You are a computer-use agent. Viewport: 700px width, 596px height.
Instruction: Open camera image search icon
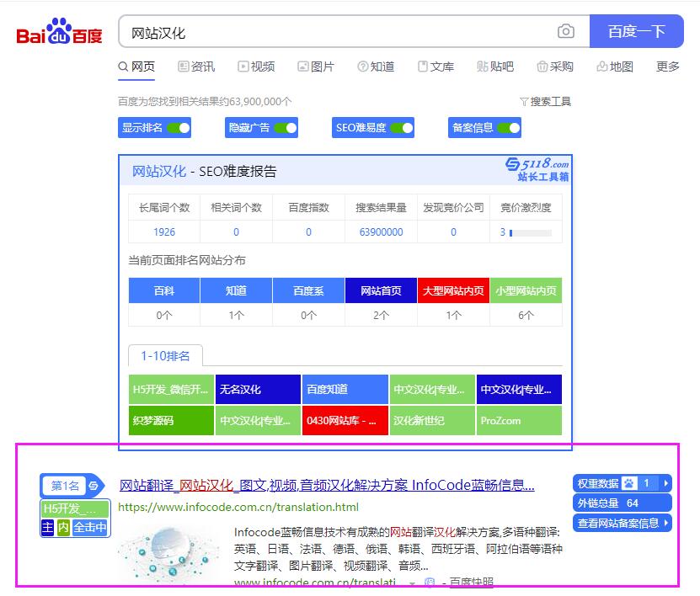coord(565,31)
